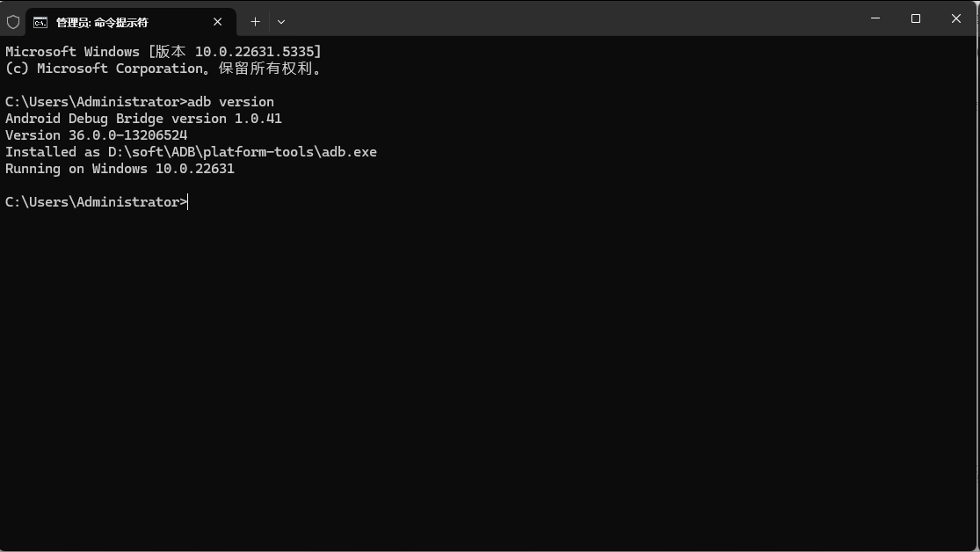Click the scrollbar at the right edge

975,264
